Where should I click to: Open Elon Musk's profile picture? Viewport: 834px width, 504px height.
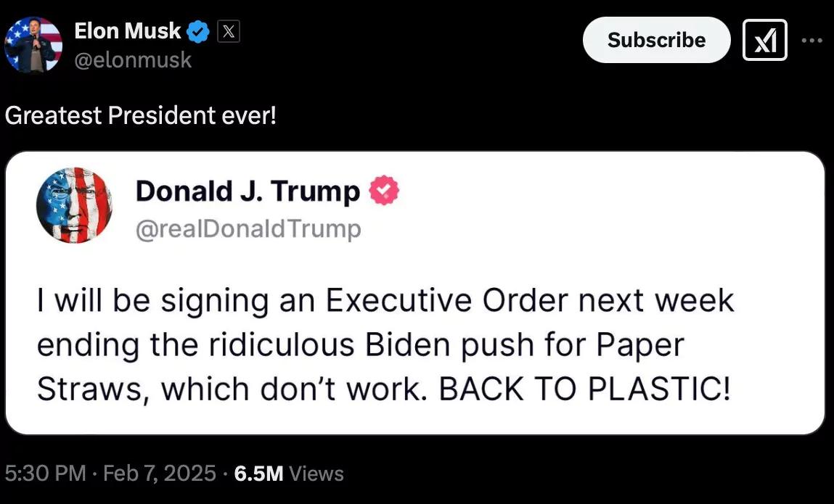pos(33,45)
